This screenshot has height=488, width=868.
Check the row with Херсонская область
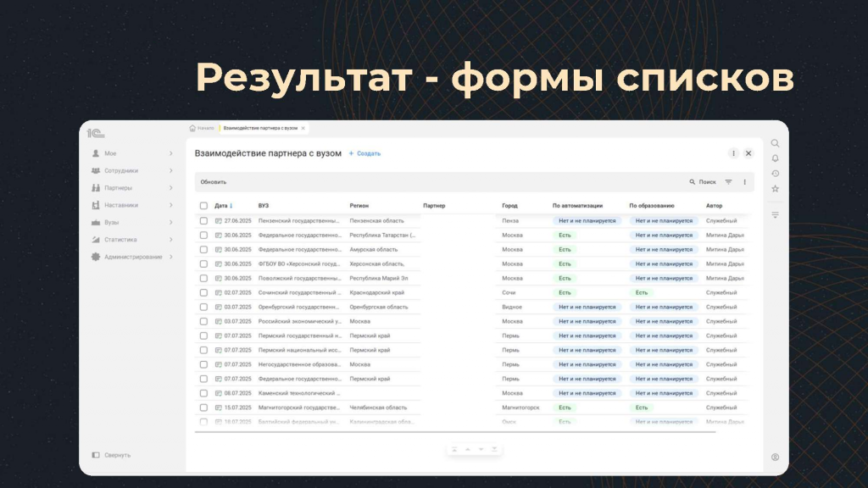point(203,264)
